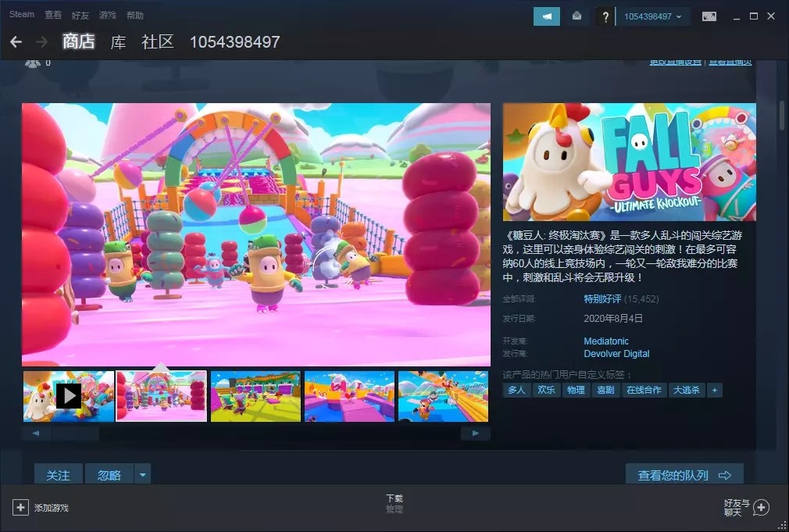Screen dimensions: 789x532
Task: Click the forward navigation arrow
Action: pyautogui.click(x=42, y=41)
